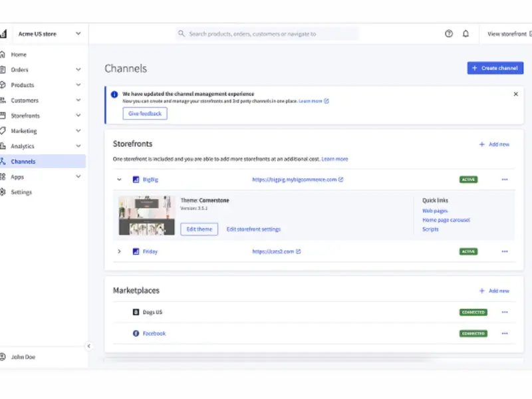This screenshot has height=399, width=532.
Task: Open the BigBig storefront name link
Action: (150, 180)
